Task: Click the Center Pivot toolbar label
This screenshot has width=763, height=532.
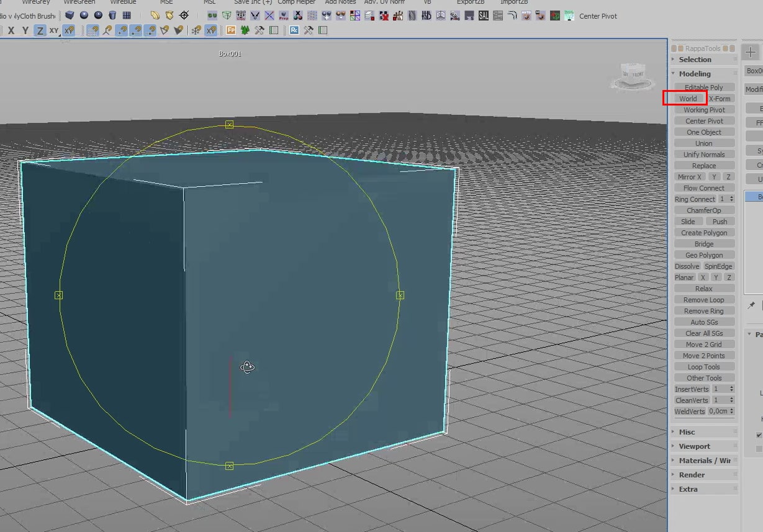Action: 598,16
